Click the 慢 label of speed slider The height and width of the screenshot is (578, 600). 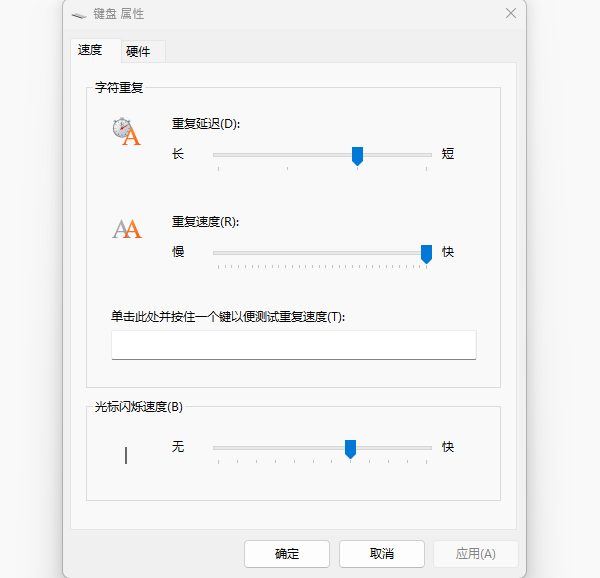click(x=178, y=252)
